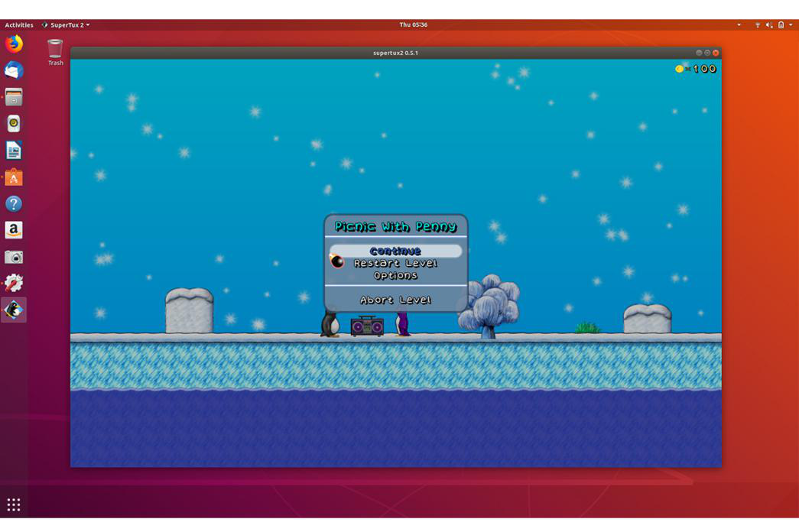Click the volume icon in top bar

(x=769, y=24)
